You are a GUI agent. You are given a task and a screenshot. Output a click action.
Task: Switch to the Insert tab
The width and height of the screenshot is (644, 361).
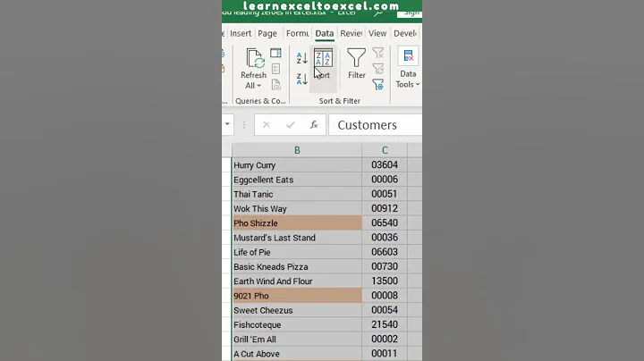(241, 33)
